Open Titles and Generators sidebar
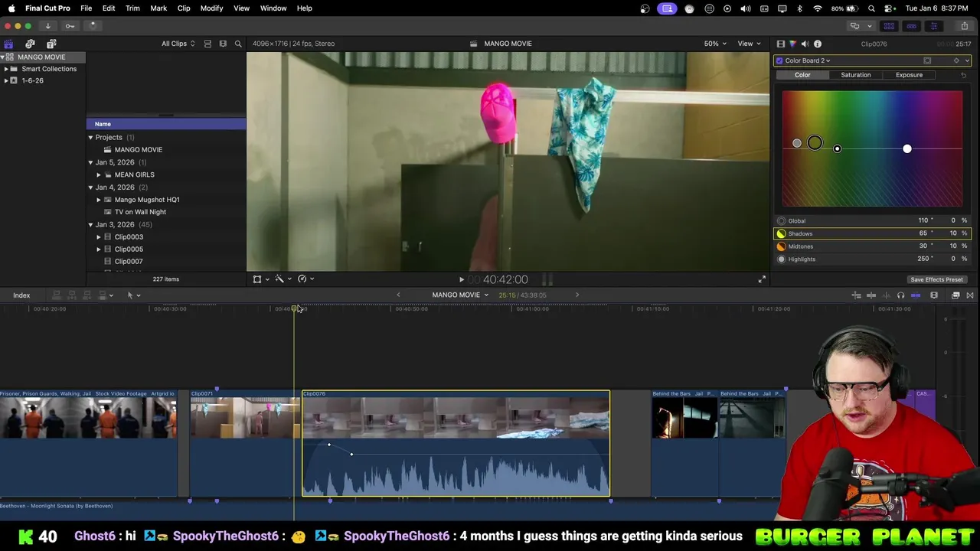The height and width of the screenshot is (551, 980). (51, 44)
